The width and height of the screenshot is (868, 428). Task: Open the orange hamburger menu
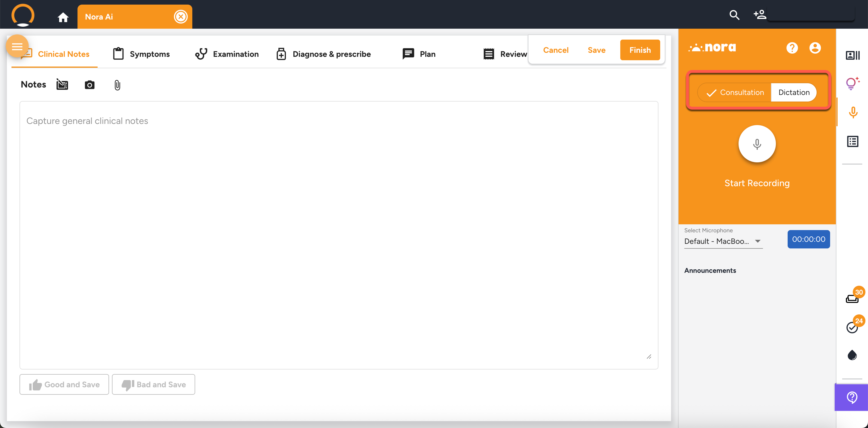click(17, 46)
